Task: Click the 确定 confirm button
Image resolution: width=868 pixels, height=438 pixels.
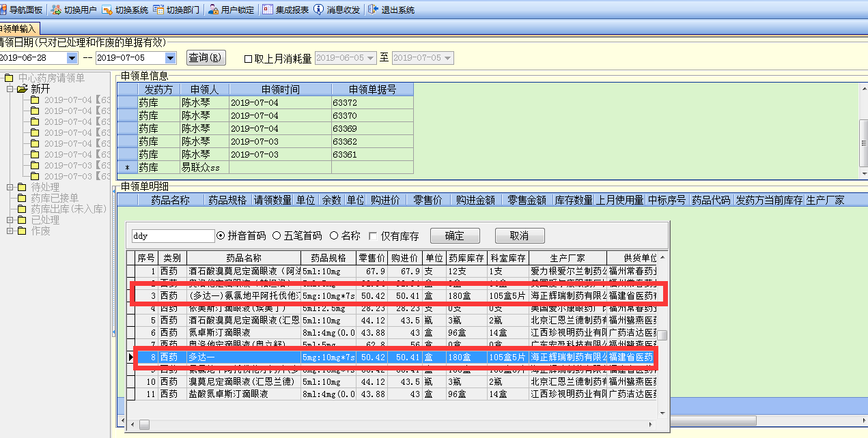Action: (455, 236)
